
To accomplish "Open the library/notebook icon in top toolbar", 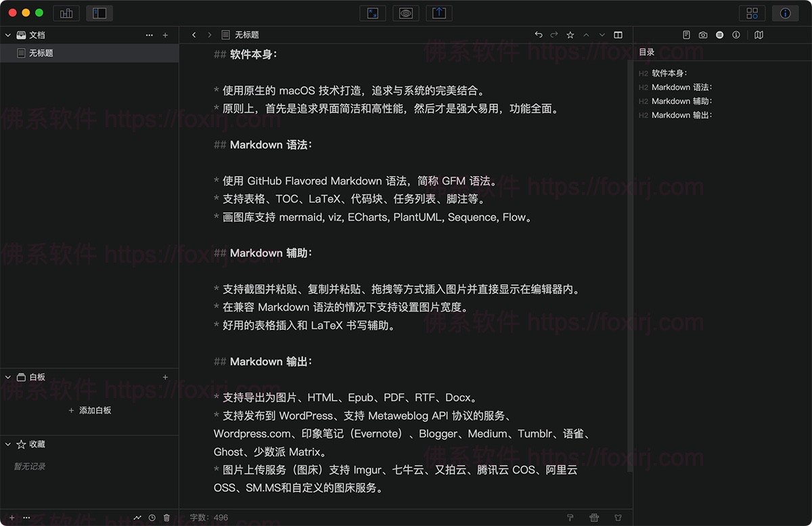I will click(x=66, y=12).
